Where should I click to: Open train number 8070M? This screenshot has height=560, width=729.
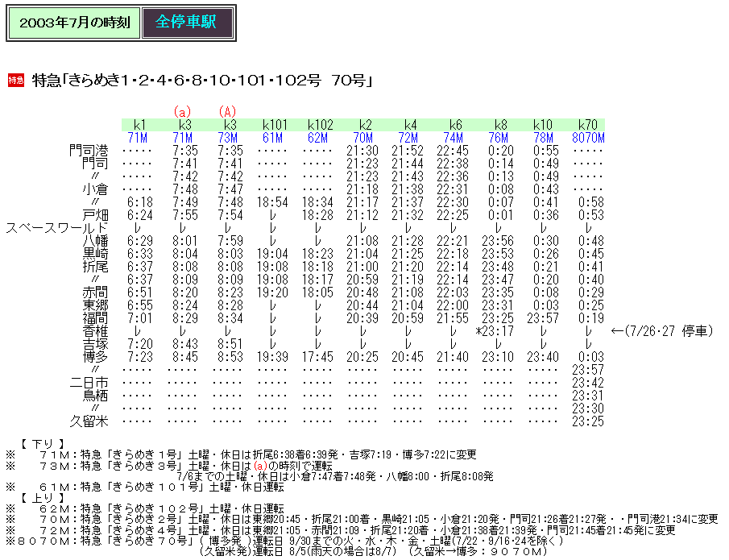point(588,138)
